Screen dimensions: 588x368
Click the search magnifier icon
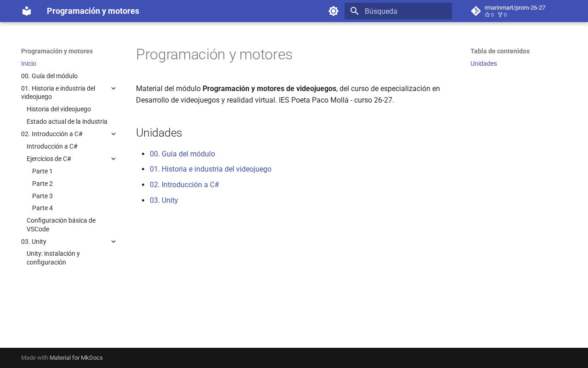coord(354,11)
